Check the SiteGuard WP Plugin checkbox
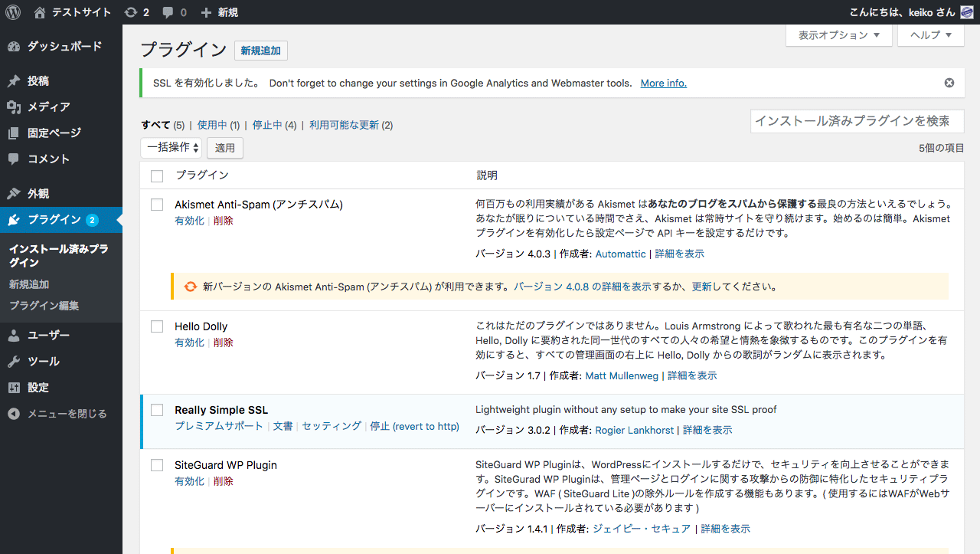This screenshot has height=554, width=980. tap(157, 465)
